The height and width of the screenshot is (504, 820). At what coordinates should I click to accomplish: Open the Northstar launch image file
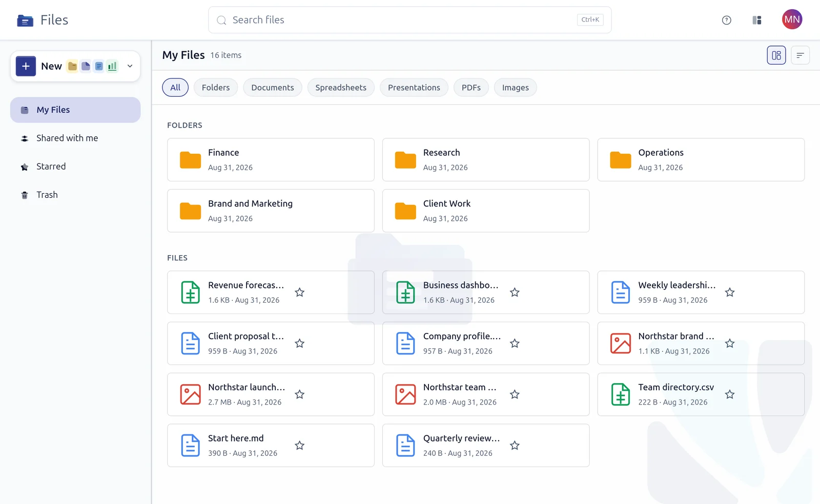pos(271,394)
